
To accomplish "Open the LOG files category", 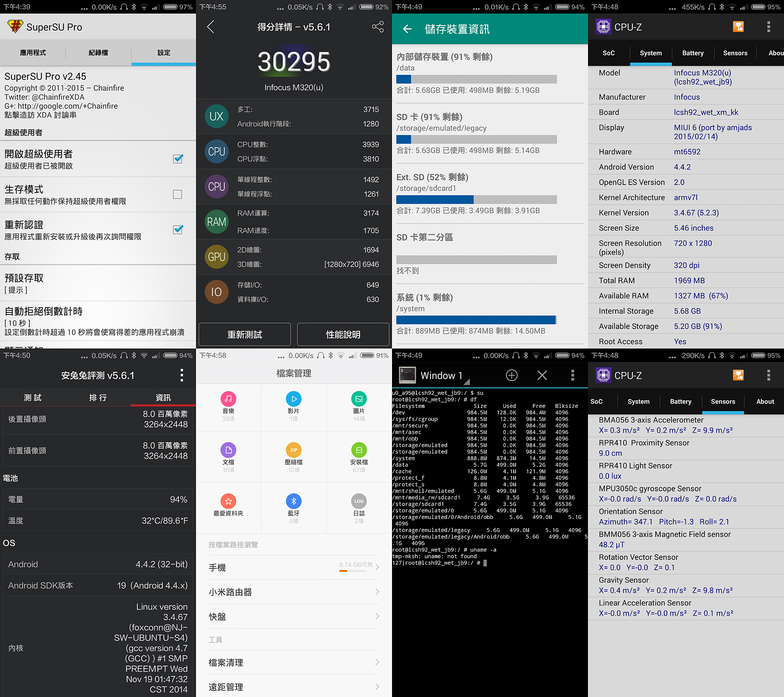I will (359, 508).
